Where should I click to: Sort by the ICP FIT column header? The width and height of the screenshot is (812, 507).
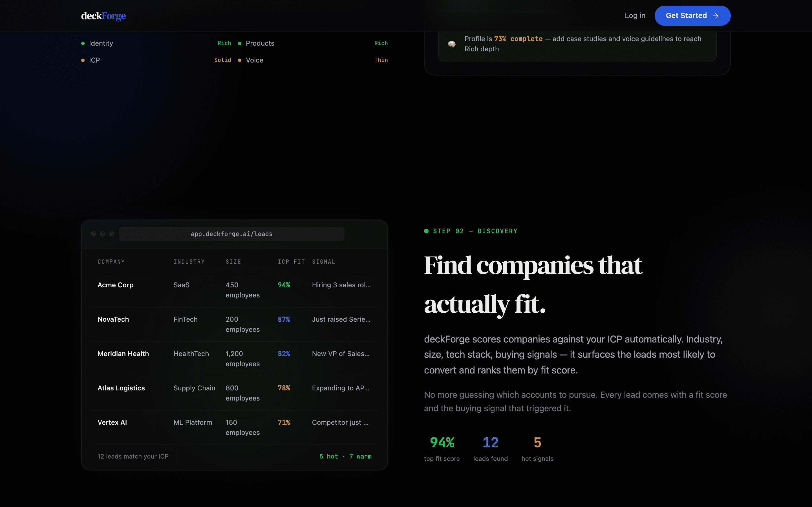(291, 262)
